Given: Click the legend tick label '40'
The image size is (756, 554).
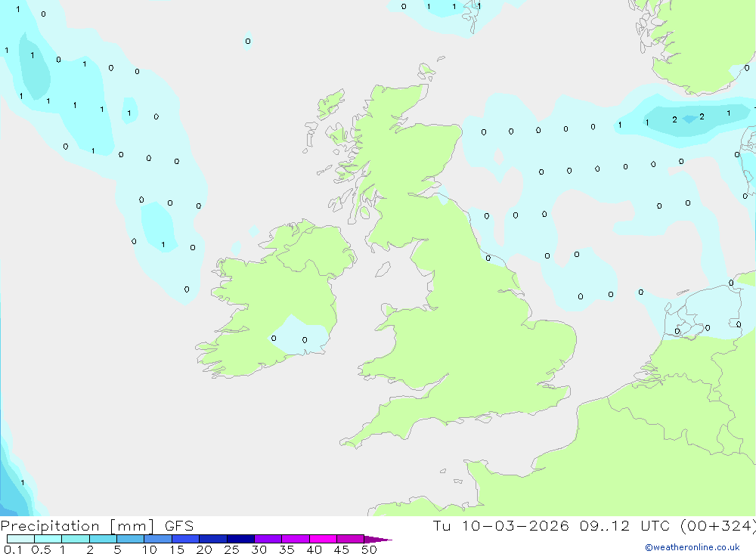Looking at the screenshot, I should click(x=314, y=549).
